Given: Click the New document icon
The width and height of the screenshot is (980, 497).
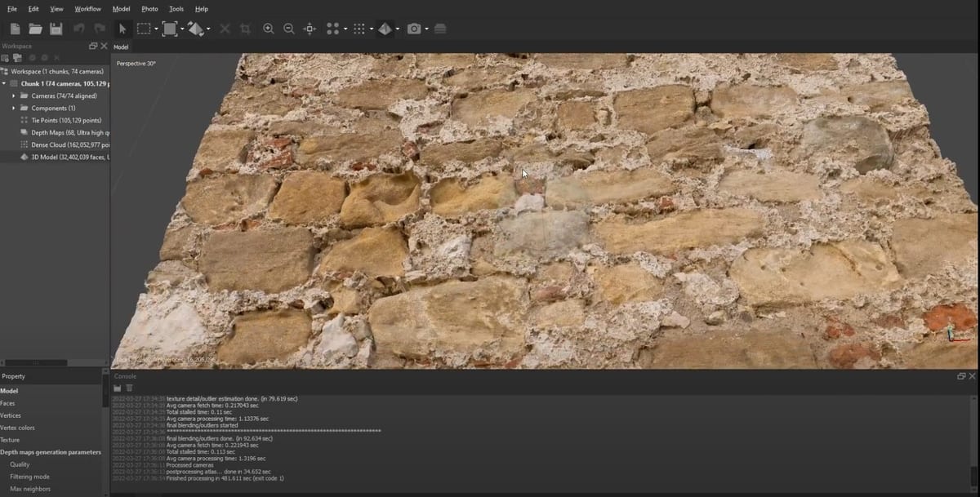Looking at the screenshot, I should pos(16,29).
